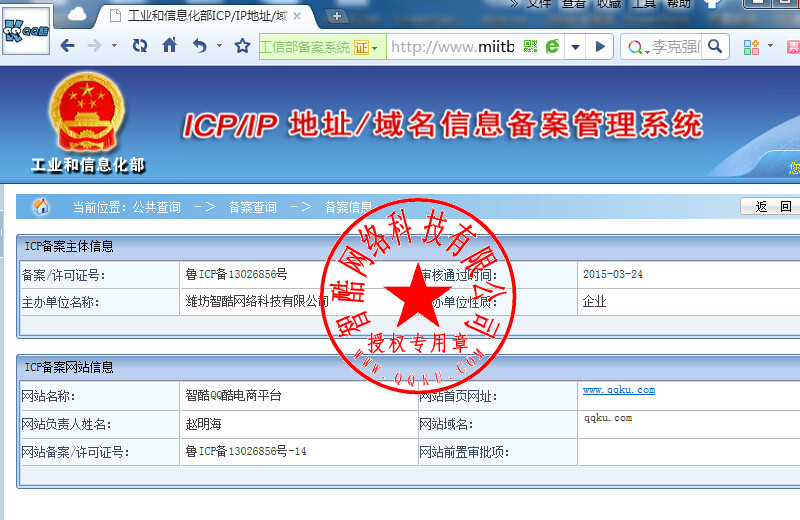The width and height of the screenshot is (800, 520).
Task: Click the QR code icon in address bar
Action: pyautogui.click(x=530, y=47)
